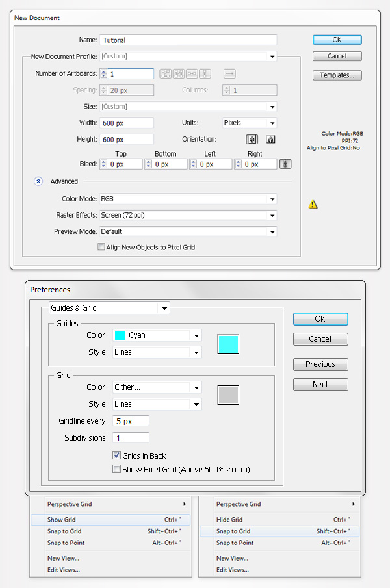
Task: Select the Grid by Column artboard layout icon
Action: 178,74
